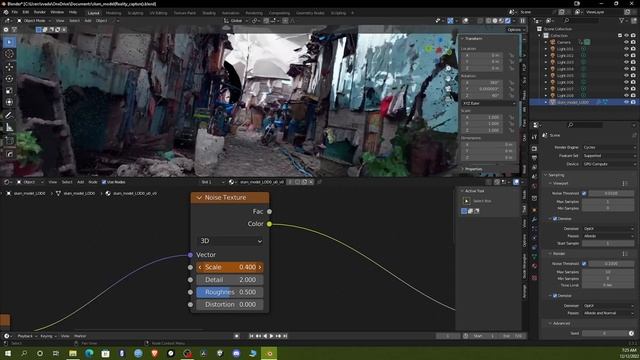Open the Playback menu in timeline
Image resolution: width=640 pixels, height=360 pixels.
[x=26, y=336]
